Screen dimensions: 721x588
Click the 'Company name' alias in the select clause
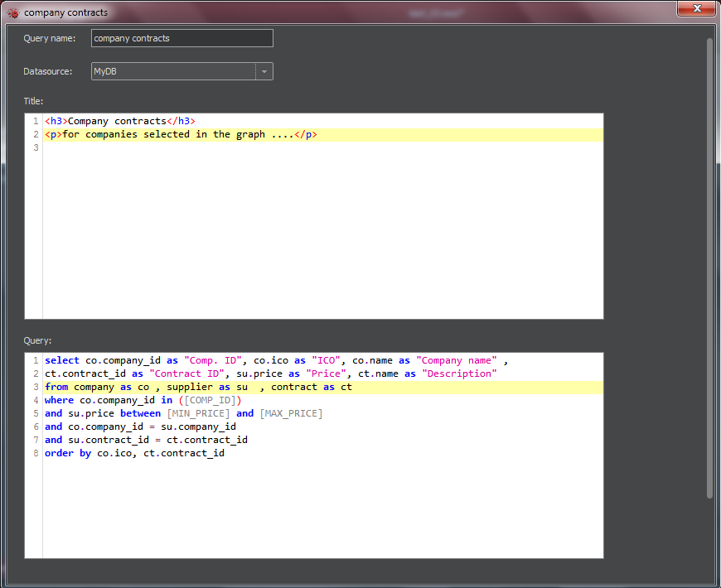coord(457,360)
